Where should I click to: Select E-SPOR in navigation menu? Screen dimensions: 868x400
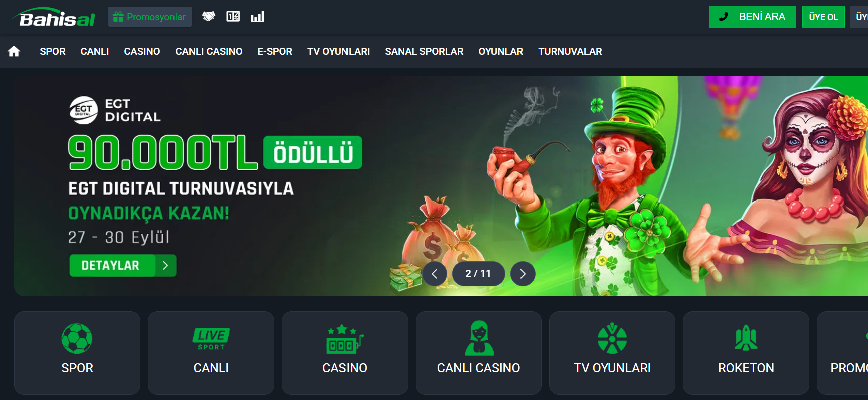[x=275, y=51]
